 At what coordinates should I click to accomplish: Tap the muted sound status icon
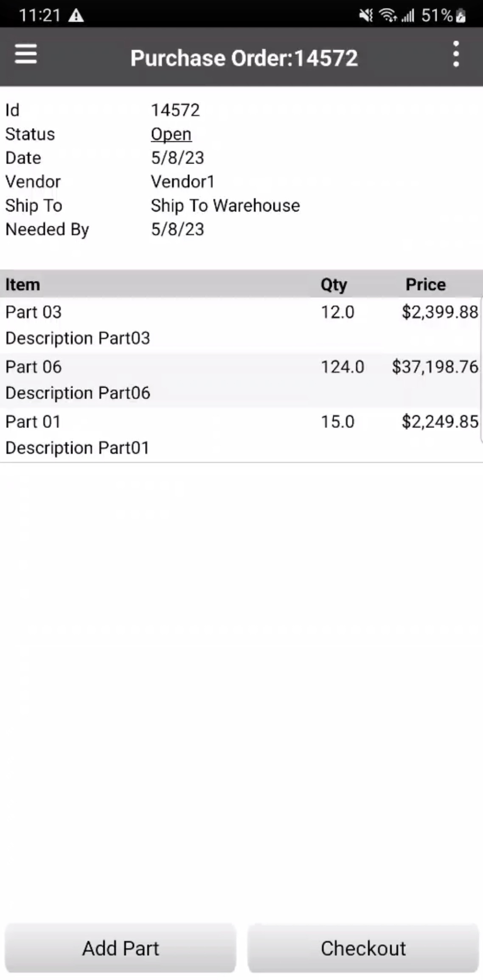[366, 16]
